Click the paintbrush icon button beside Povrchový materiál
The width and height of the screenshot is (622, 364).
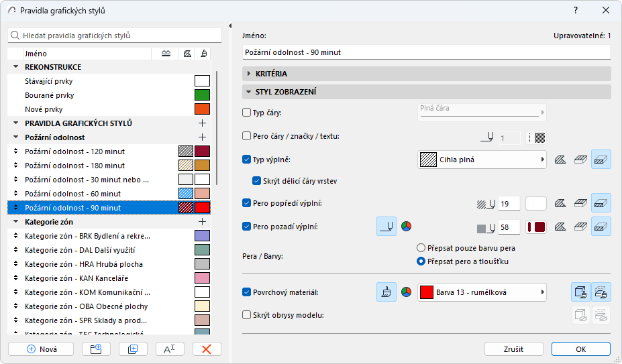click(386, 292)
